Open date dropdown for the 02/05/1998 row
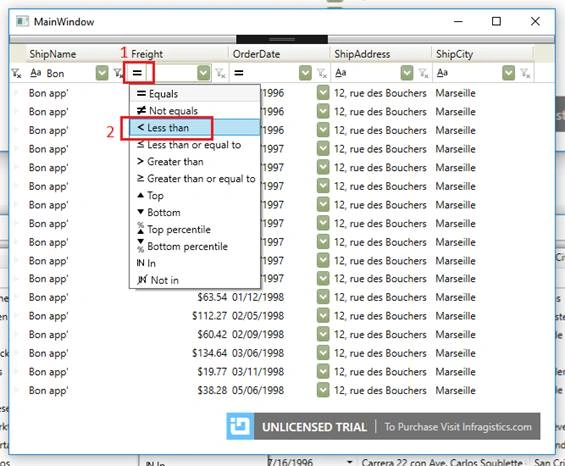This screenshot has width=565, height=466. coord(323,316)
